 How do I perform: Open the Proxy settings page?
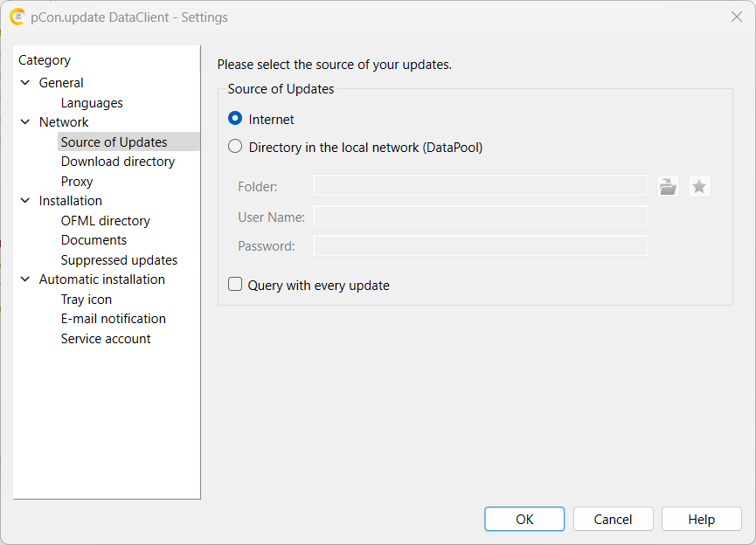[77, 182]
